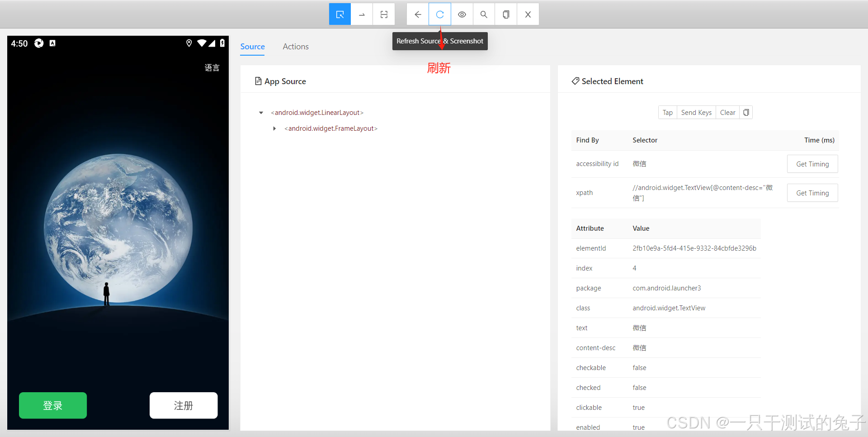868x437 pixels.
Task: Click the checked value false
Action: click(639, 388)
